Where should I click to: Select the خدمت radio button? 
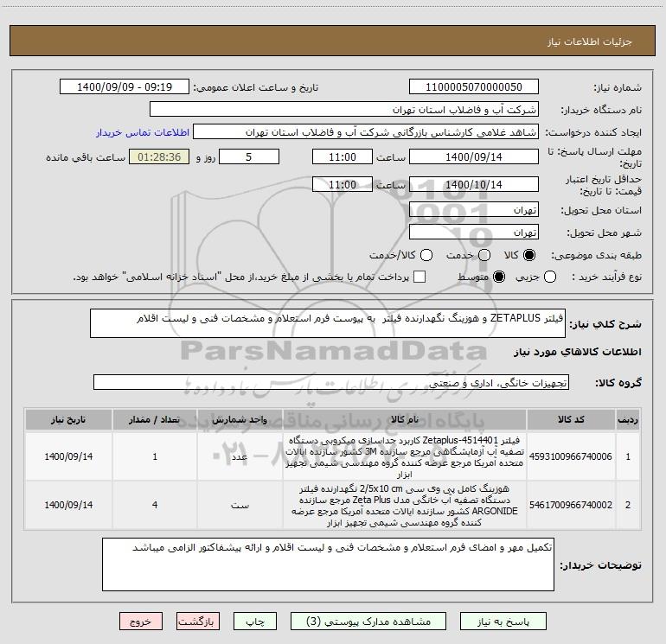tap(484, 255)
